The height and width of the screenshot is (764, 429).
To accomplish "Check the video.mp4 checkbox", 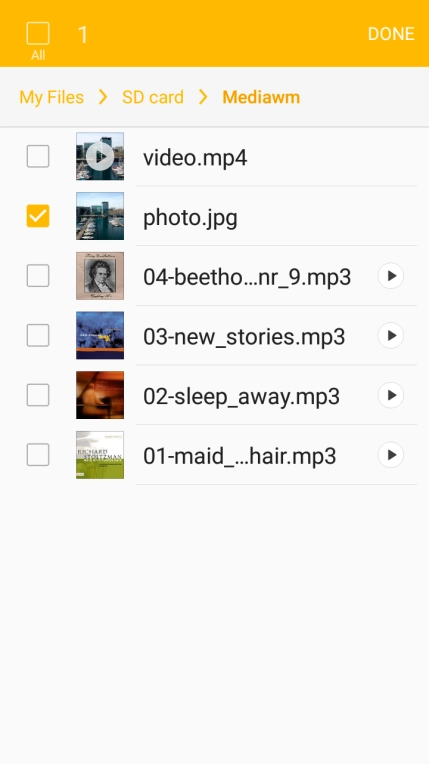I will click(x=38, y=156).
